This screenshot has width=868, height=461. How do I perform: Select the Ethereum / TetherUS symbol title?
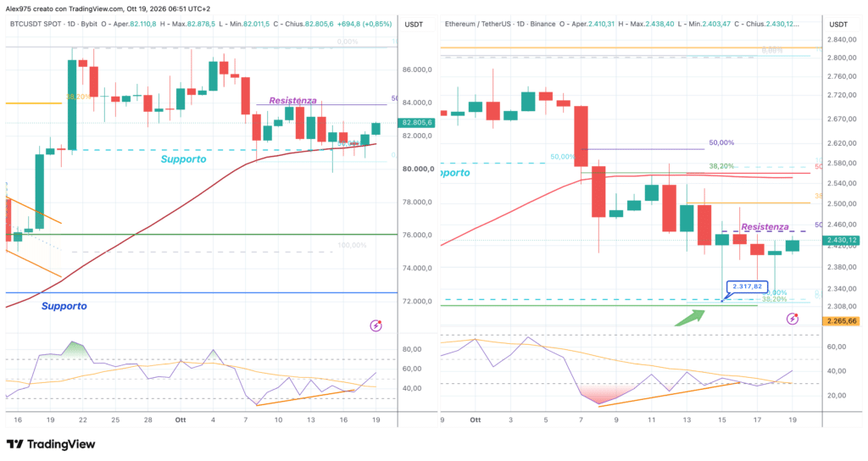(x=476, y=25)
